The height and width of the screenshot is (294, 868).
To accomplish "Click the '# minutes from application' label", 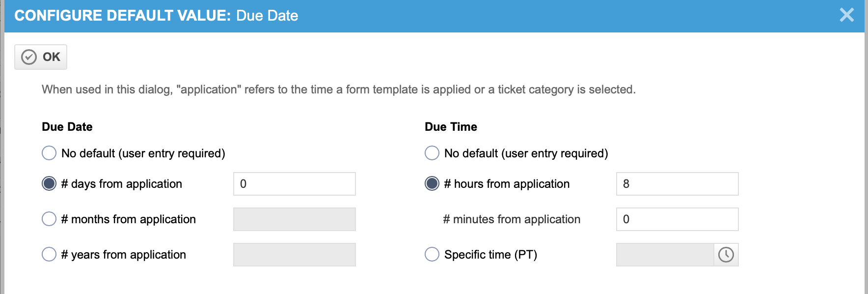I will pyautogui.click(x=512, y=219).
